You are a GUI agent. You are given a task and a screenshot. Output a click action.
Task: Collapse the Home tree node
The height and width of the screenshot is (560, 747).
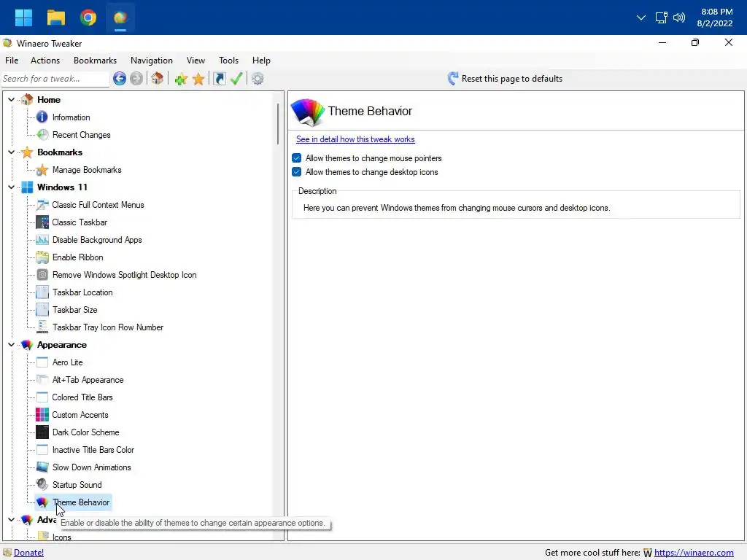(x=11, y=99)
